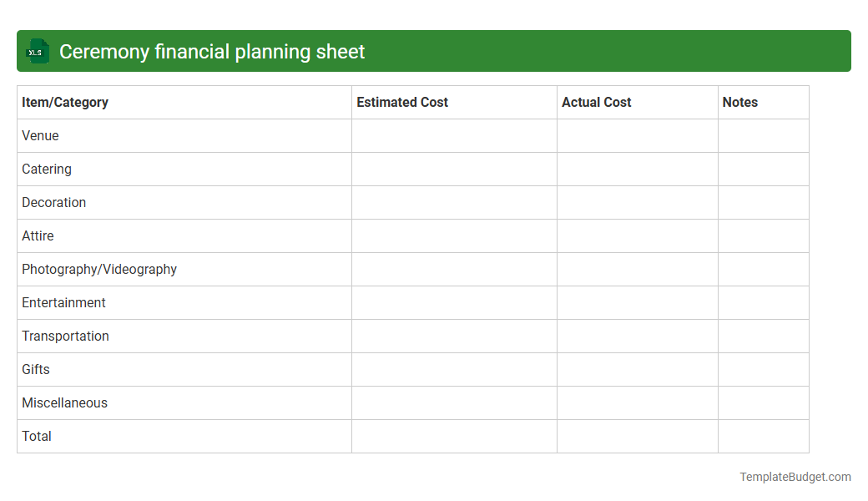Viewport: 868px width, 501px height.
Task: Click the green XLS file icon
Action: coord(37,51)
